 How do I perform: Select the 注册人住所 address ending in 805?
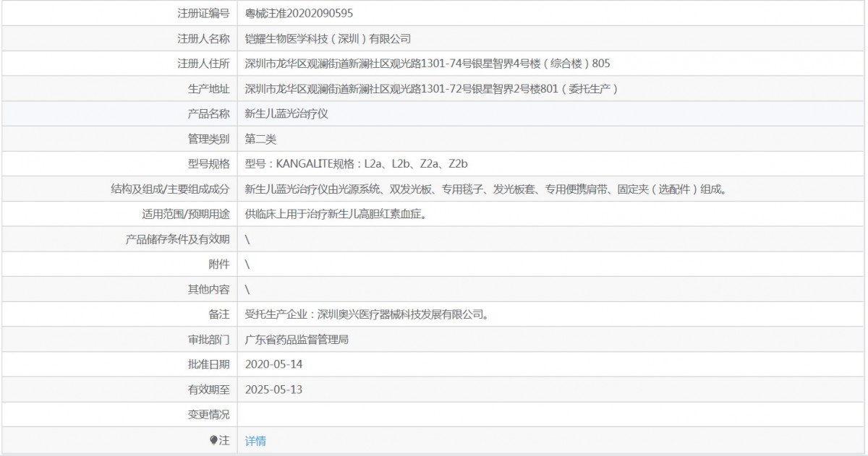(x=427, y=64)
